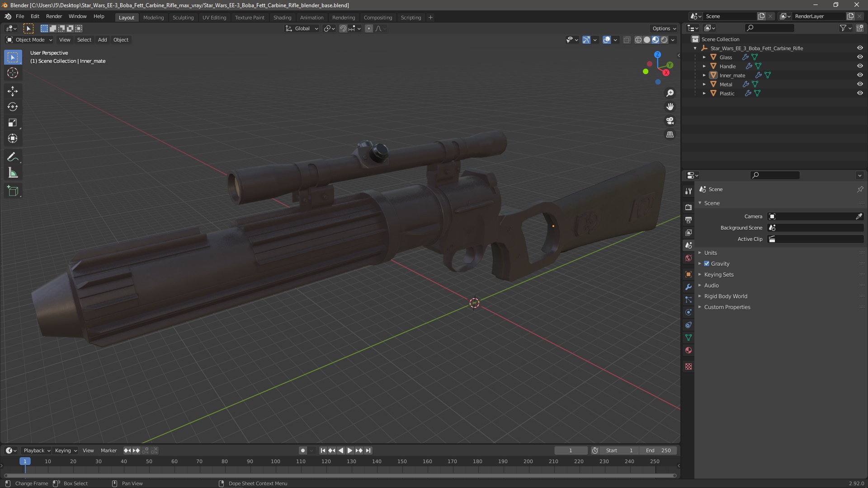
Task: Jump to the last frame
Action: tap(368, 450)
